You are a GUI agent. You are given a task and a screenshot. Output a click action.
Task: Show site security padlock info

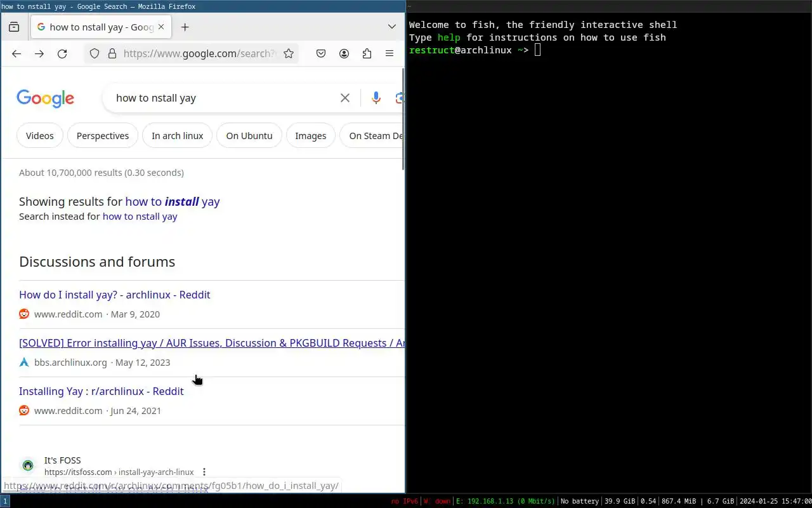(112, 54)
